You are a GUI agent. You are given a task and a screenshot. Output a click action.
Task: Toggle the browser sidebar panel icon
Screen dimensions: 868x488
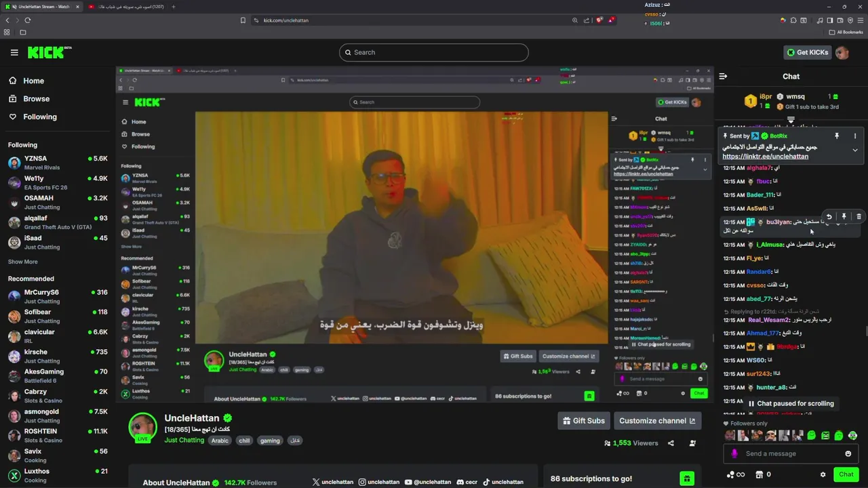830,20
